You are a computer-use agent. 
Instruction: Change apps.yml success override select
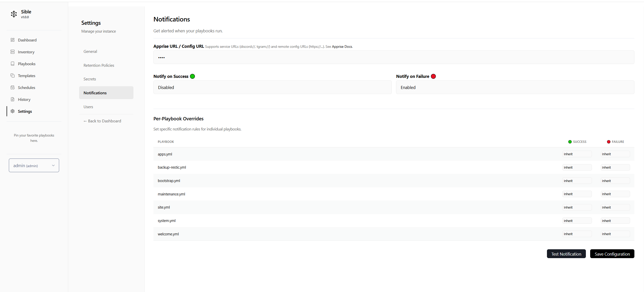point(577,154)
